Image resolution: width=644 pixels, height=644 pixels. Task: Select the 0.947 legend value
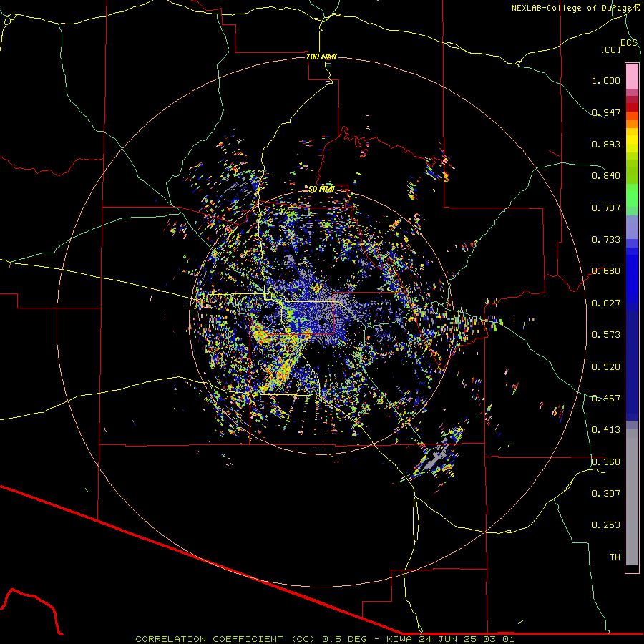(x=606, y=112)
